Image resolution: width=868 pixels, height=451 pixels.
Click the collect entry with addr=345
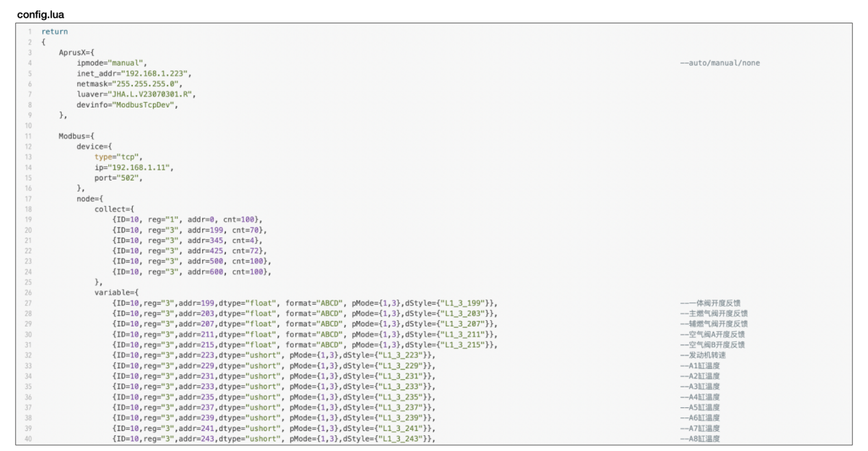pyautogui.click(x=187, y=241)
